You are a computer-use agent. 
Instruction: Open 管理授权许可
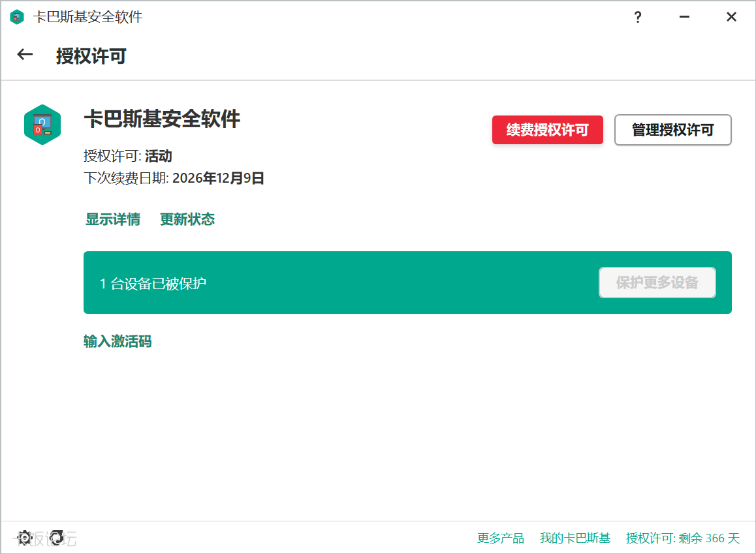[672, 130]
